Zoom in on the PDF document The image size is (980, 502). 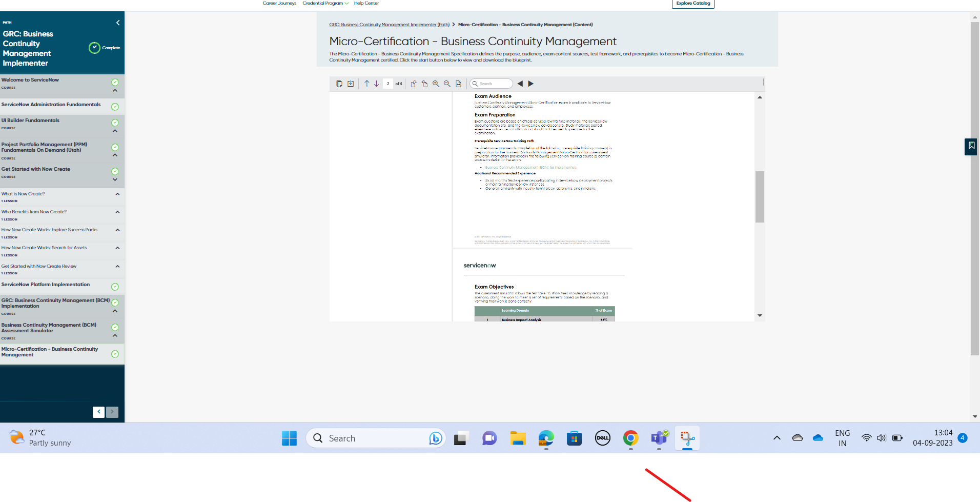436,84
